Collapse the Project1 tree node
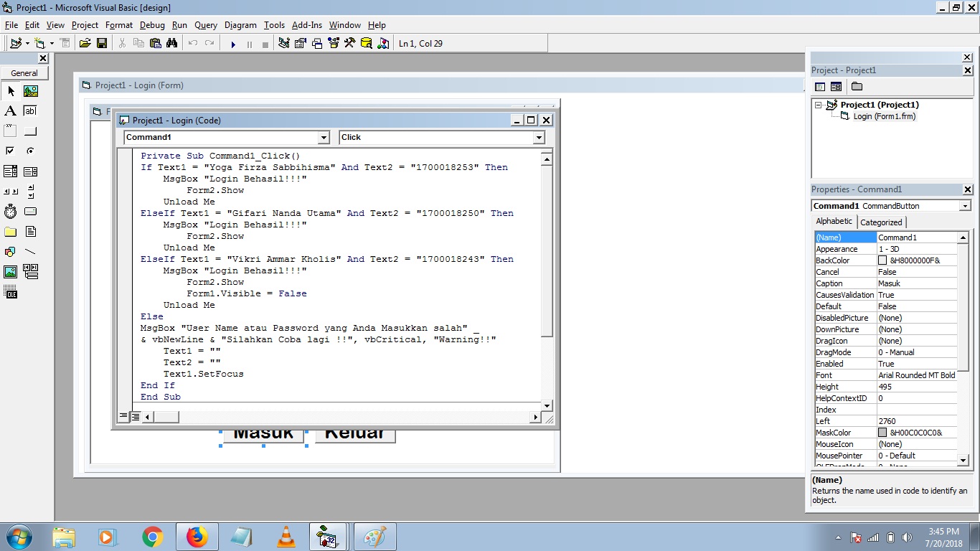 (819, 105)
